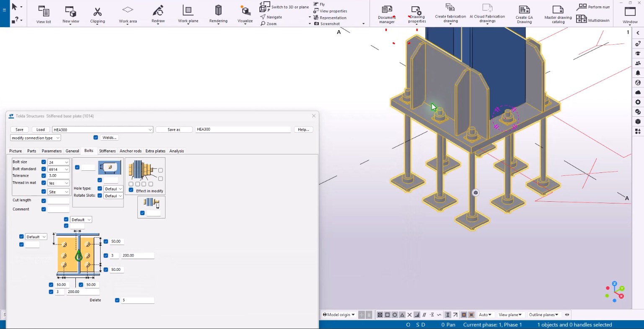
Task: Click the Welds... button
Action: pyautogui.click(x=109, y=138)
